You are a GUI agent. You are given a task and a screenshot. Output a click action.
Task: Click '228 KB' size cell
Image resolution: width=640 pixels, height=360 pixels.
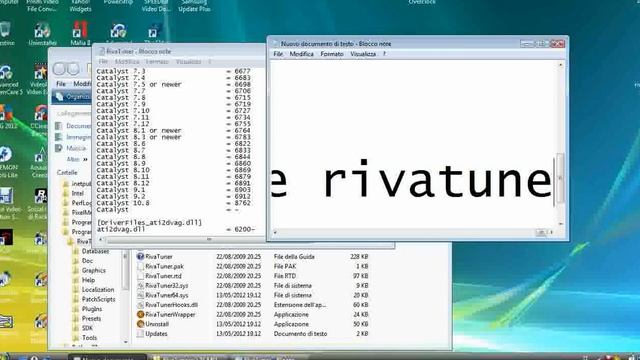359,256
